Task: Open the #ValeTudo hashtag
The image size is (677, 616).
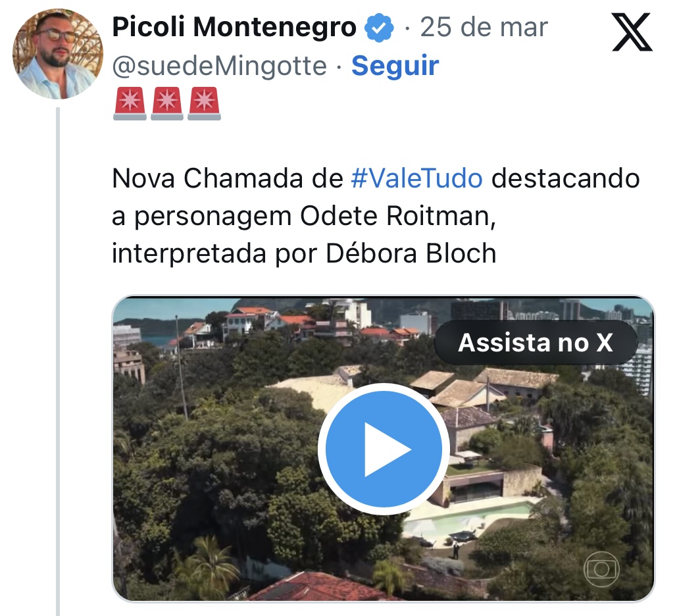Action: point(417,178)
